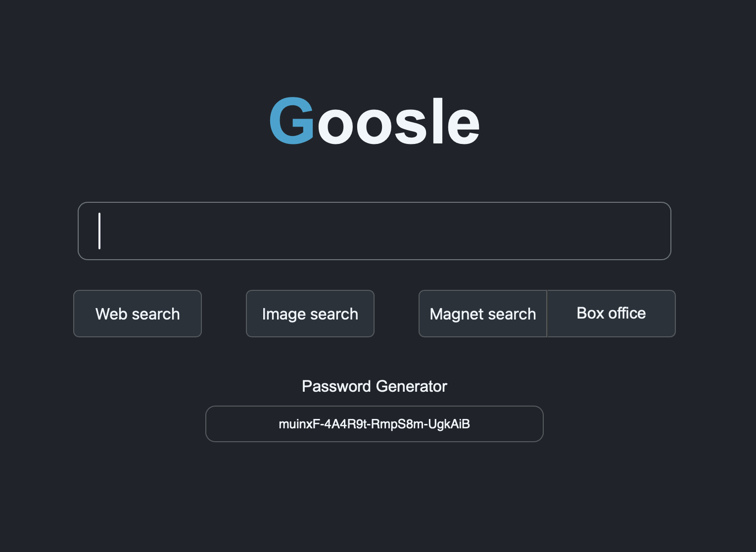756x552 pixels.
Task: Select the password text muinxF-4A4R9t-RmpS8m-UgkAiB
Action: tap(375, 424)
